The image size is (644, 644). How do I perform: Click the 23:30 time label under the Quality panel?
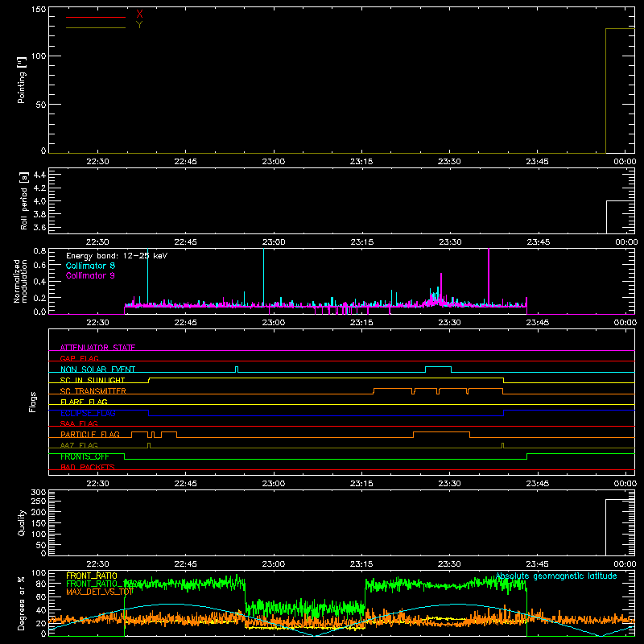(x=449, y=564)
